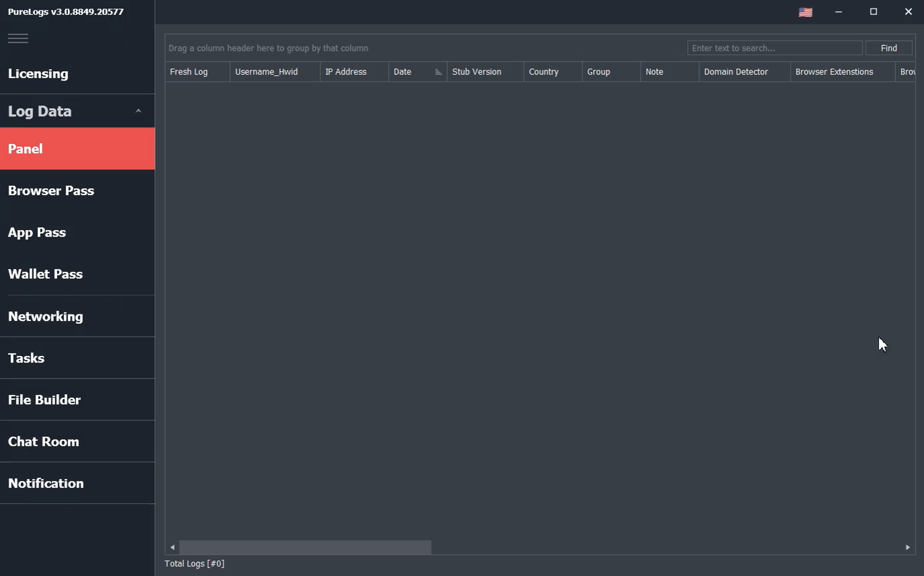
Task: Open the App Pass section
Action: (x=37, y=232)
